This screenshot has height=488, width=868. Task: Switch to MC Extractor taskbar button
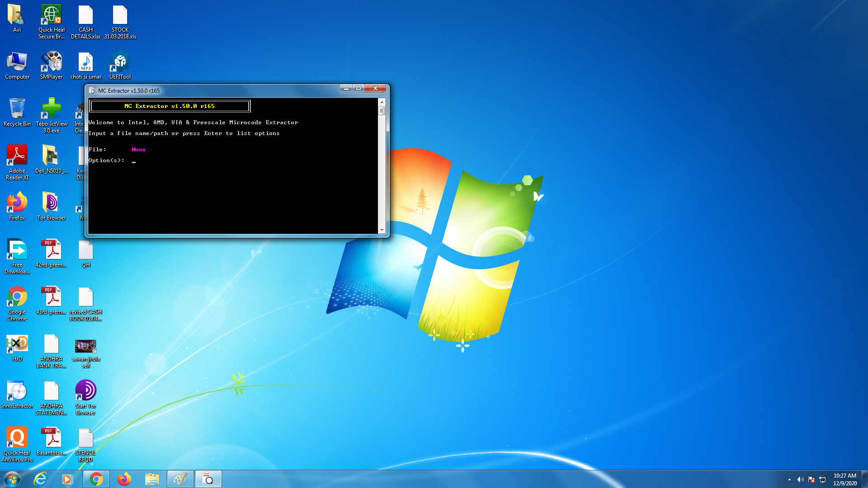[x=208, y=479]
